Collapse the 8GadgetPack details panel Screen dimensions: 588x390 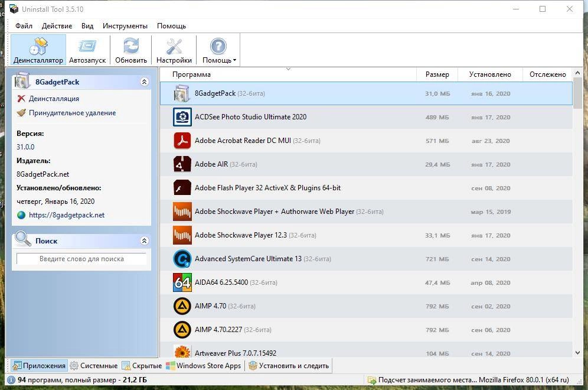point(145,82)
